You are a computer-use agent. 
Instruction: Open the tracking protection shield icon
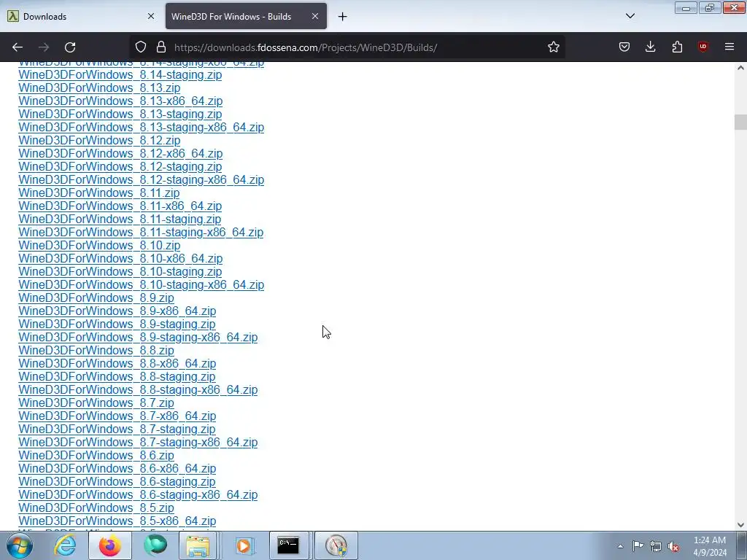pyautogui.click(x=141, y=47)
